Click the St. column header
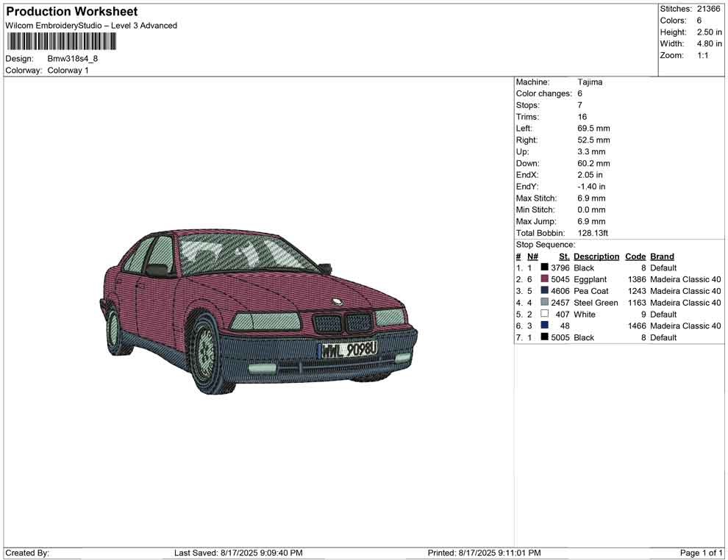Screen dimensions: 728x560 [564, 256]
